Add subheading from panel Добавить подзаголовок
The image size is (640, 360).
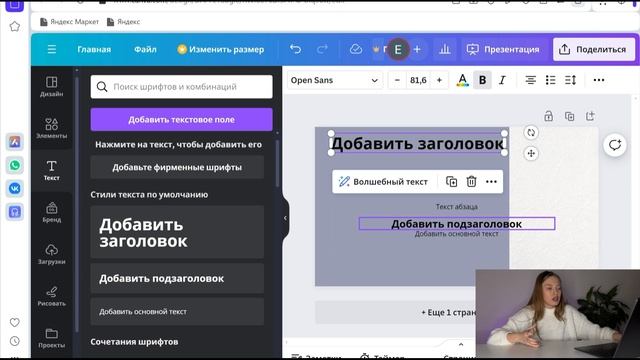[177, 278]
